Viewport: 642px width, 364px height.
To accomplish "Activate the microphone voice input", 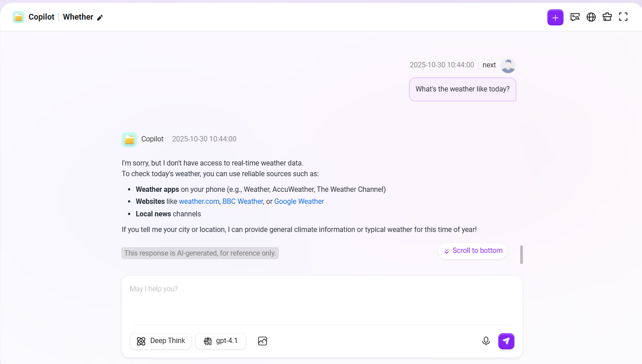I will point(486,341).
